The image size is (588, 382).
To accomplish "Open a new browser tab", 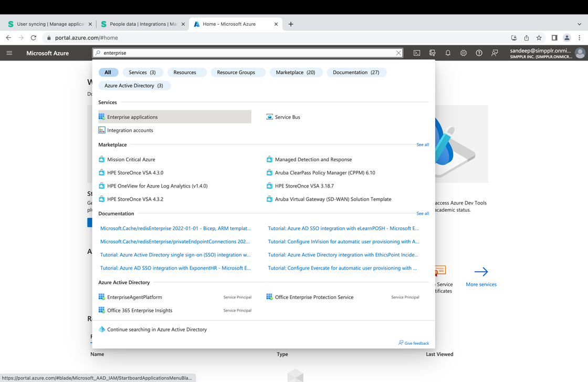I will (x=291, y=24).
